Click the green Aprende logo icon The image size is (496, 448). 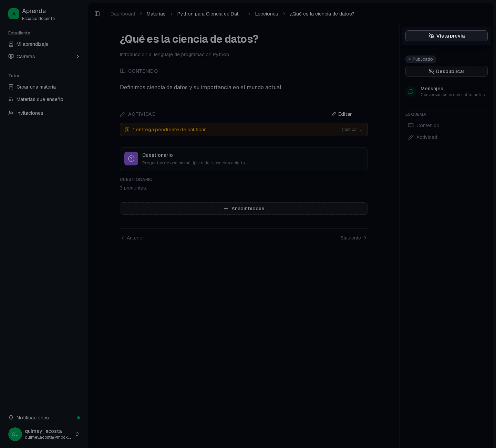pyautogui.click(x=14, y=14)
